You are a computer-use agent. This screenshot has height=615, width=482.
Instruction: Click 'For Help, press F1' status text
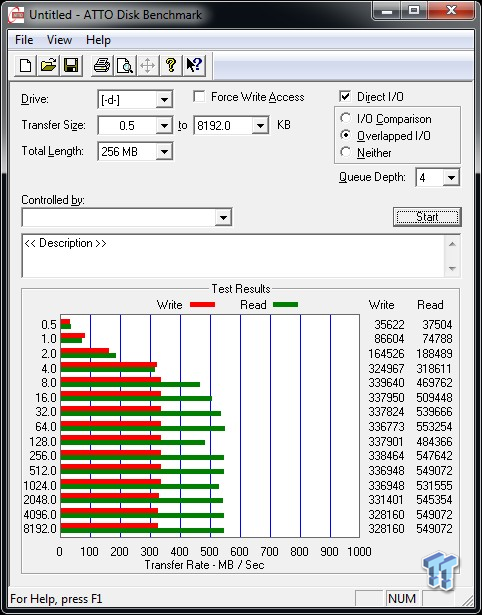[x=56, y=599]
